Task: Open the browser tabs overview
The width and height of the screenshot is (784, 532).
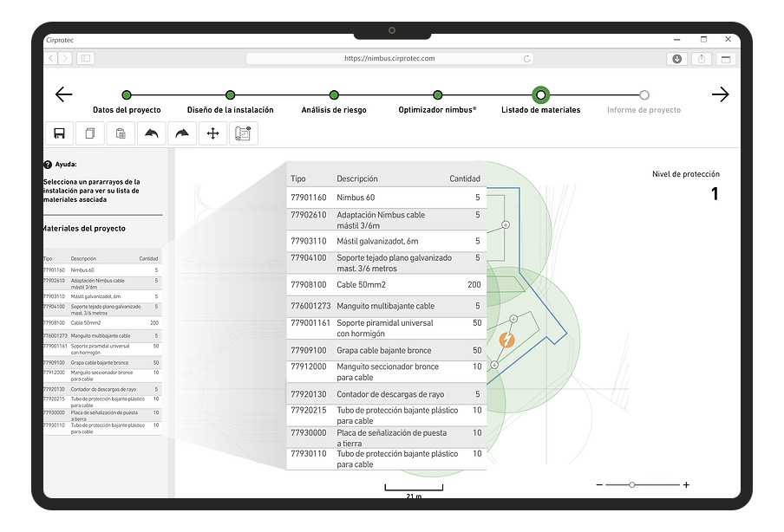Action: point(725,58)
